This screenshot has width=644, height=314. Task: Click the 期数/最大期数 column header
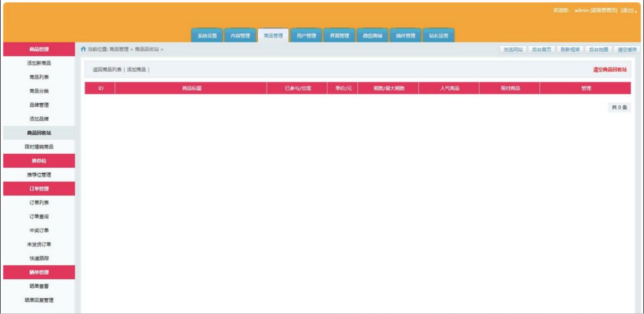388,88
